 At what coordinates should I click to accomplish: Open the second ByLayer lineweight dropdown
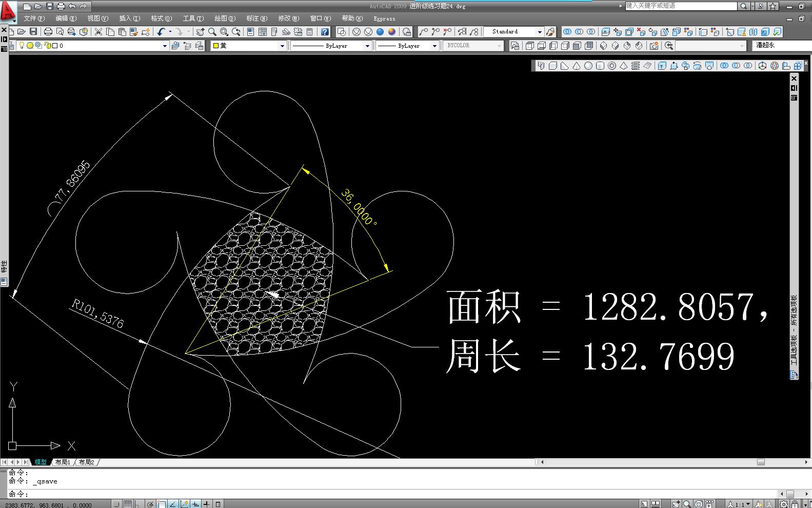click(434, 46)
